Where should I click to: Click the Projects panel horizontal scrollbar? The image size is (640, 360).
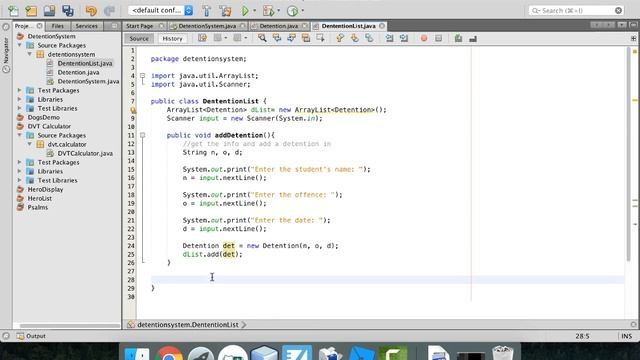tap(69, 325)
